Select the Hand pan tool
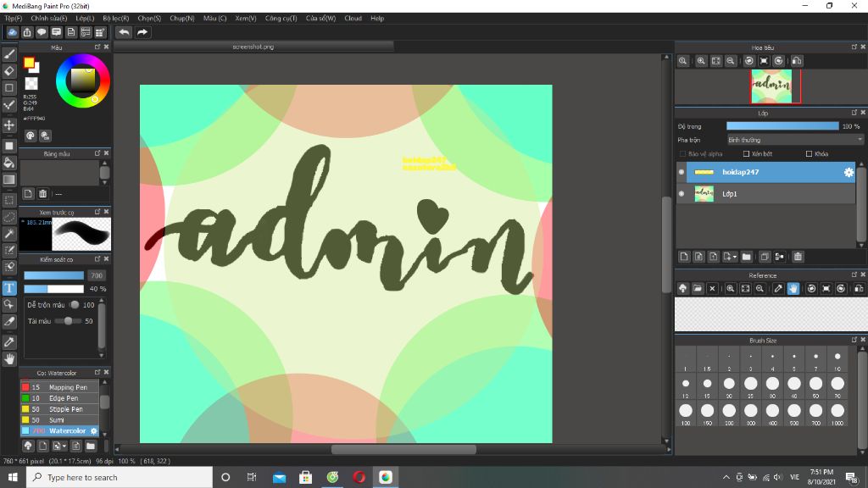 click(8, 359)
